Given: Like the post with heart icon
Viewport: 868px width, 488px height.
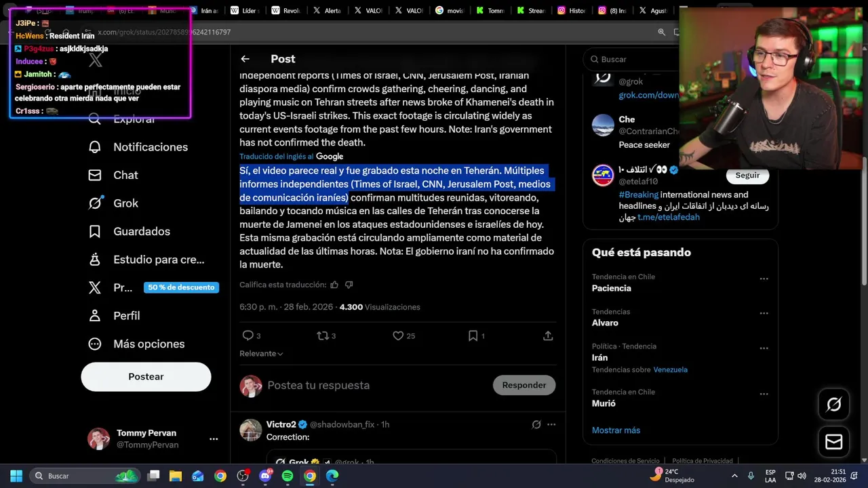Looking at the screenshot, I should tap(398, 335).
